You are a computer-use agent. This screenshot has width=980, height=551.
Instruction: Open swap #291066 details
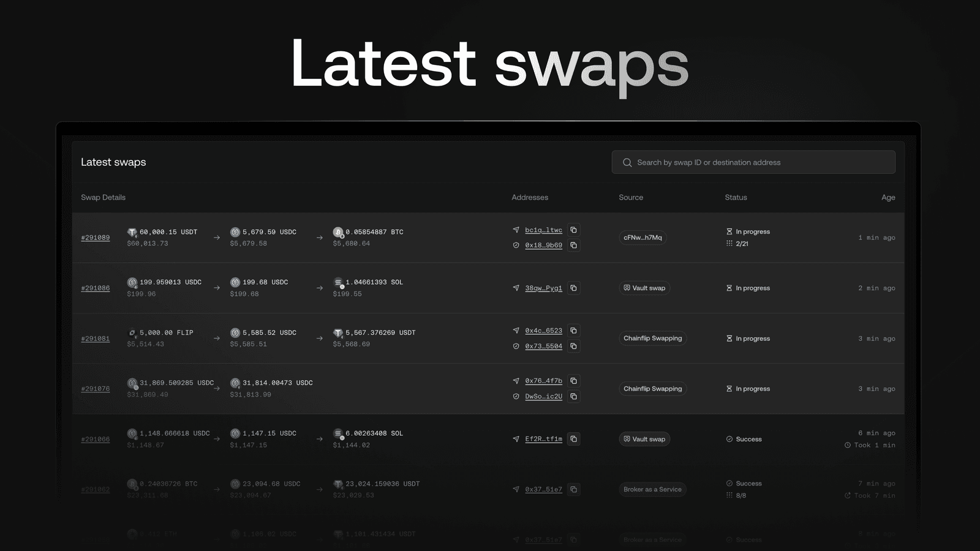pos(96,439)
